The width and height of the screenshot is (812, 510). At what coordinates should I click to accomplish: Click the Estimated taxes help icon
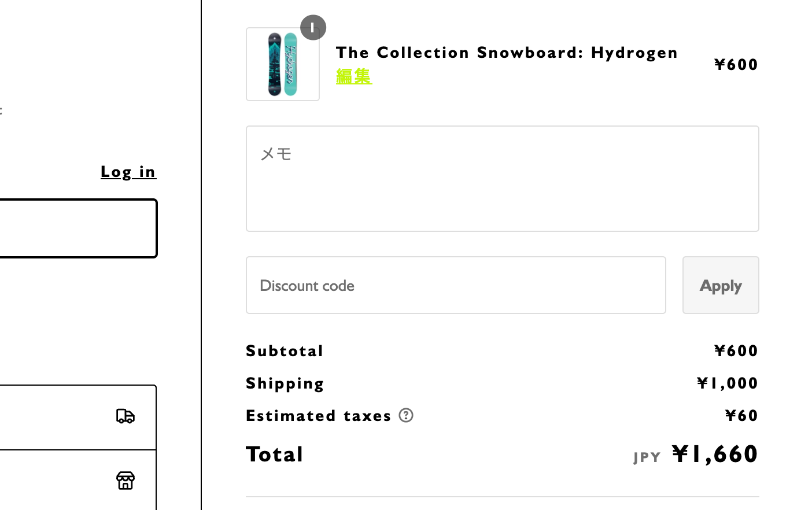click(406, 415)
